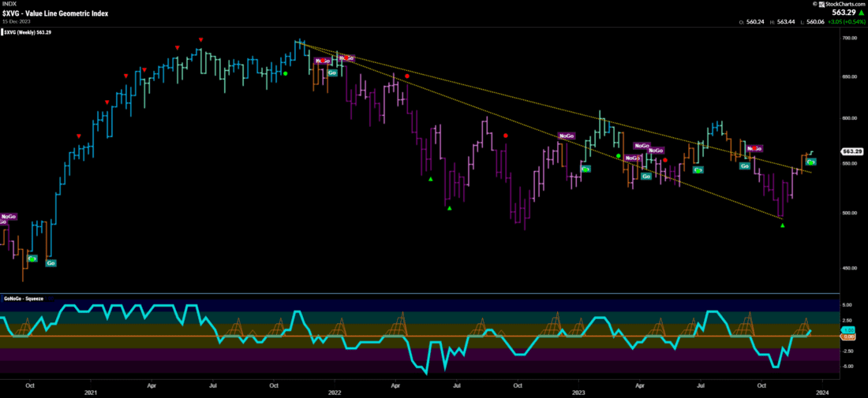The height and width of the screenshot is (398, 868).
Task: Click the NoGo flag at far left edge of chart
Action: click(8, 217)
